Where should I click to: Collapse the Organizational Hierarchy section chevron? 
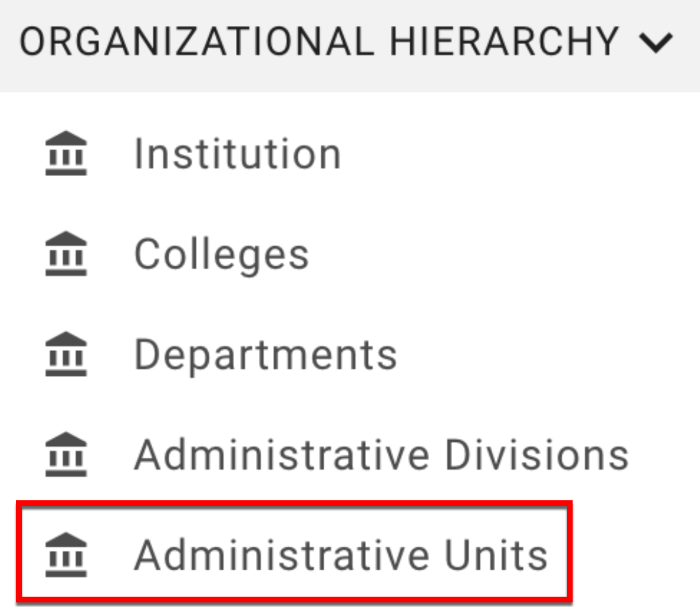(655, 42)
